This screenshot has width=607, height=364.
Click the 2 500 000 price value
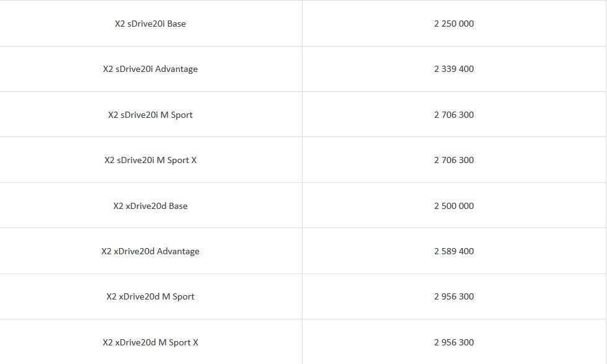point(454,206)
